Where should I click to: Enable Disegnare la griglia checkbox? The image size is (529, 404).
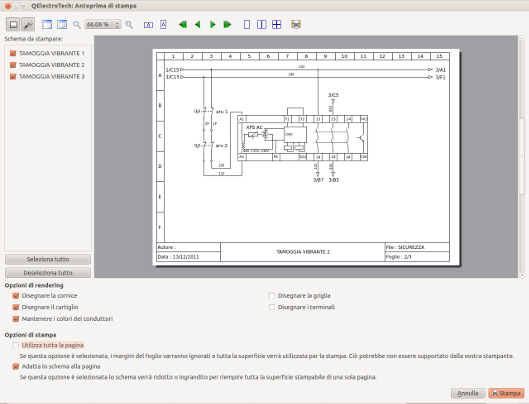tap(272, 296)
